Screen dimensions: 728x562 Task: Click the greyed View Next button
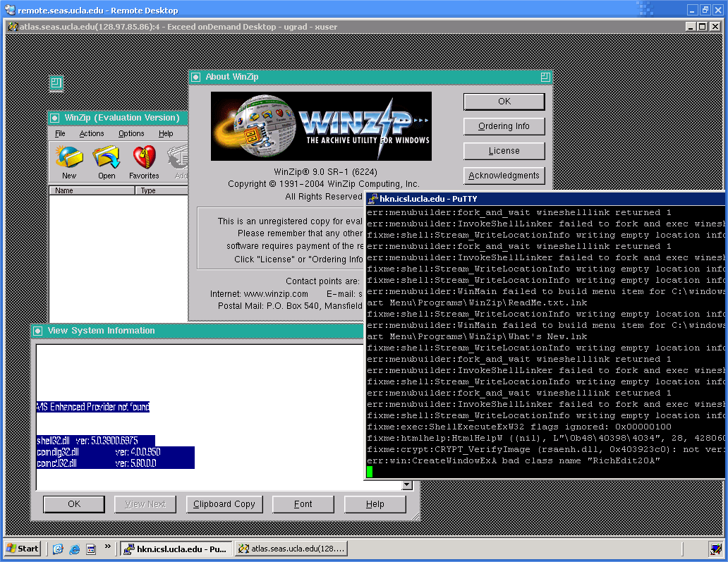tap(145, 504)
